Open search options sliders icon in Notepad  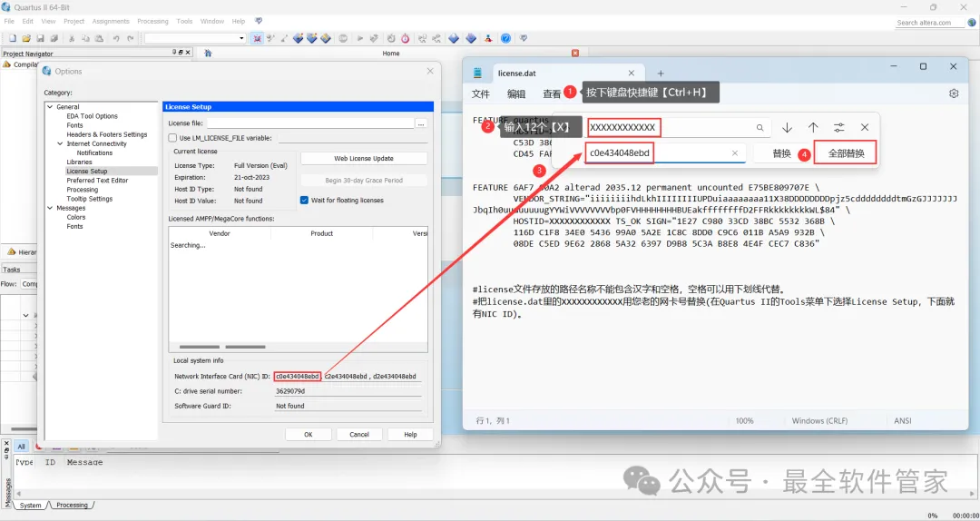point(838,128)
